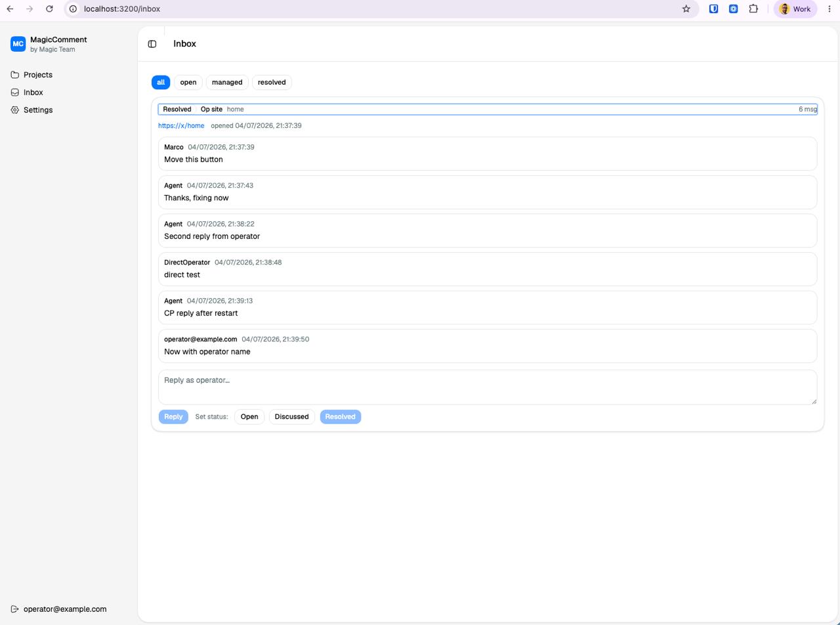Click the logout icon beside operator@example.com
This screenshot has height=625, width=840.
(x=15, y=609)
